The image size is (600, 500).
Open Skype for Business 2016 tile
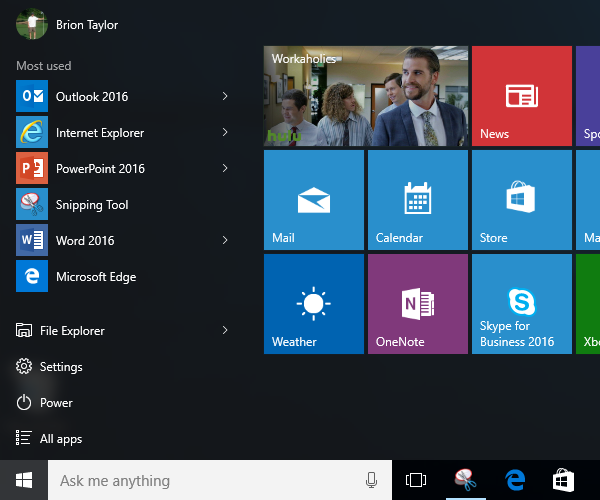[522, 304]
